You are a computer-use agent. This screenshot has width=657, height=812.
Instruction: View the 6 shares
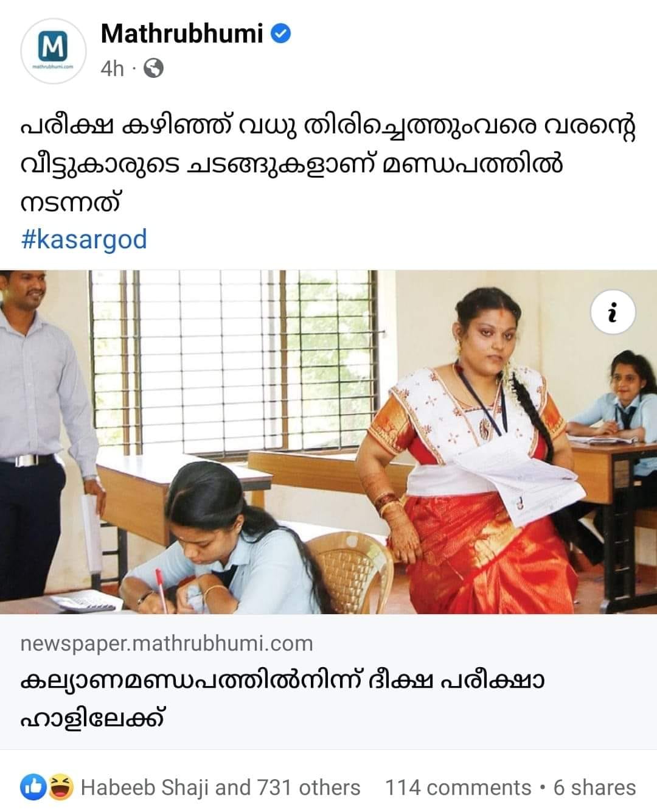594,788
